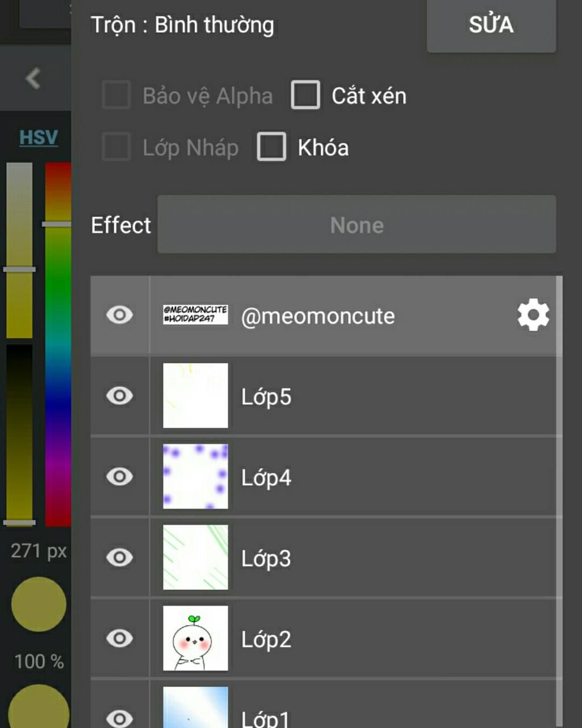582x728 pixels.
Task: Hide the @meomoncute layer
Action: (119, 315)
